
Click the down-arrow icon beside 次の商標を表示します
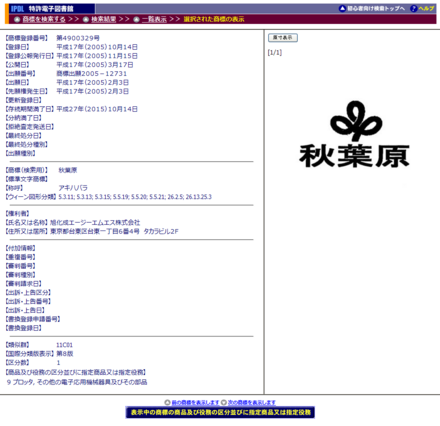[224, 402]
